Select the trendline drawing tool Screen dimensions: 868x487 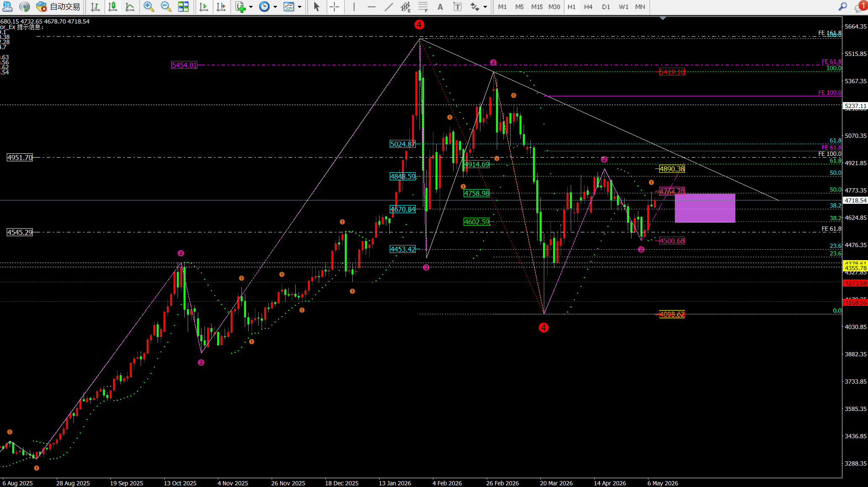(389, 7)
